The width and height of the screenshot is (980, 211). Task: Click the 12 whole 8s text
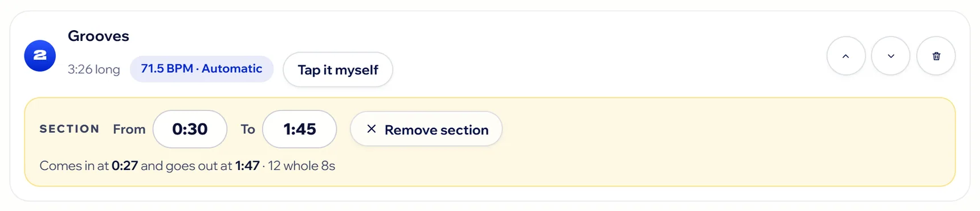tap(301, 166)
